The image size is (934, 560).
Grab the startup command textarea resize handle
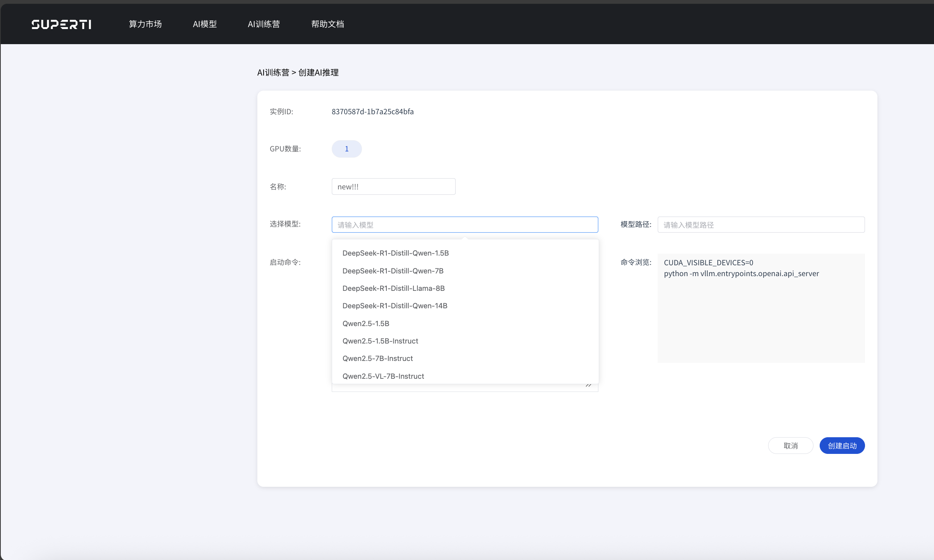click(x=588, y=385)
